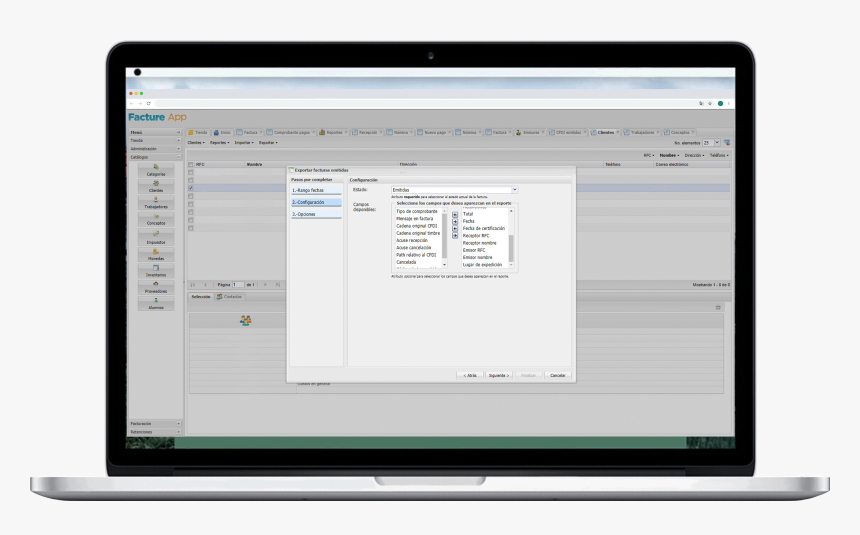The image size is (860, 535).
Task: Go to step 3.-Opciones
Action: coord(316,215)
